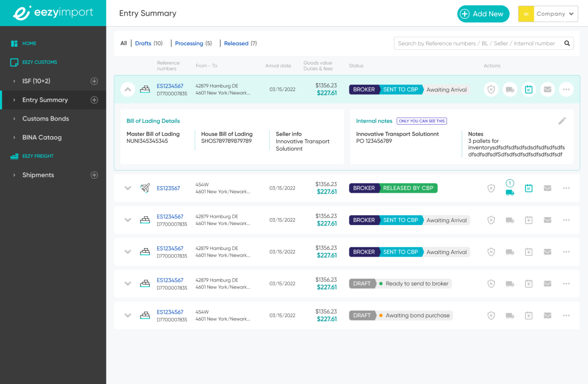Click the Add New button

click(483, 14)
